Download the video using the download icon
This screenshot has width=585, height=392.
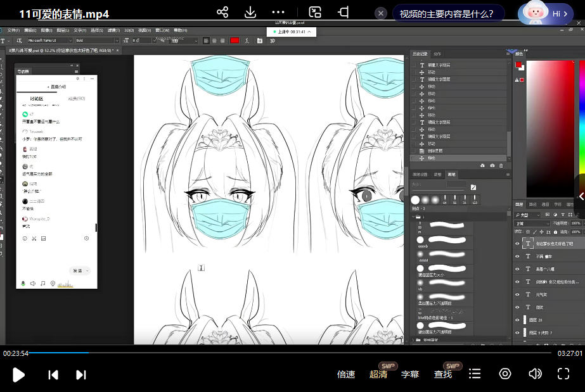tap(250, 13)
